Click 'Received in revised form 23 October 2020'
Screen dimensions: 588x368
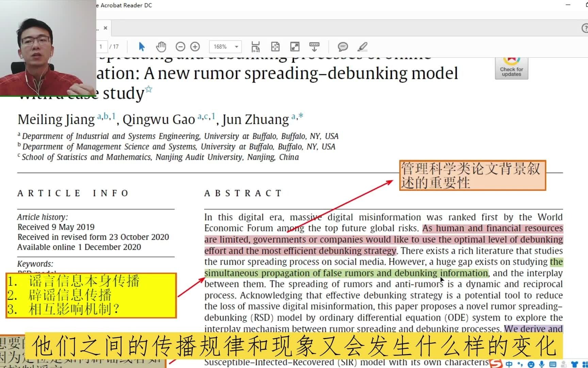(93, 237)
